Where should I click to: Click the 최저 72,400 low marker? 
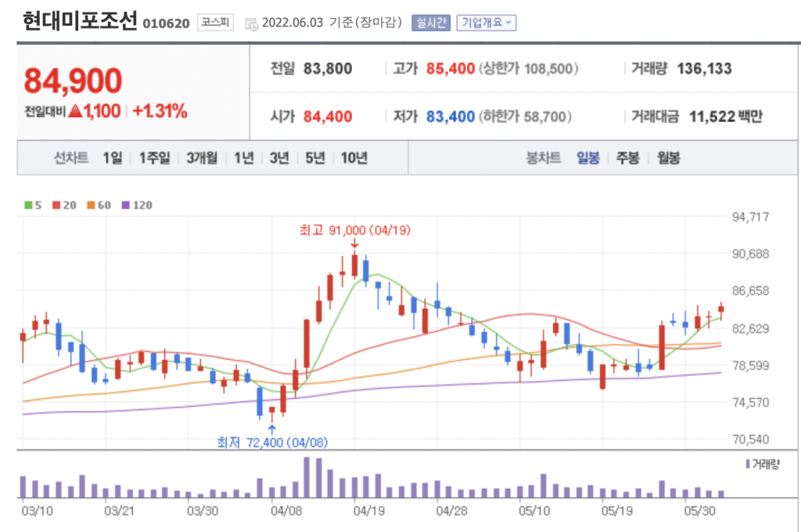click(271, 442)
